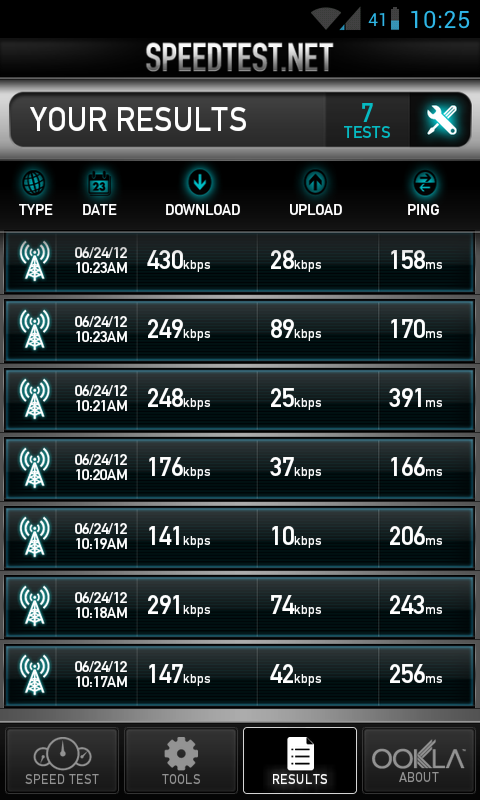Open the result with 249kbps download
Image resolution: width=480 pixels, height=800 pixels.
[x=240, y=331]
